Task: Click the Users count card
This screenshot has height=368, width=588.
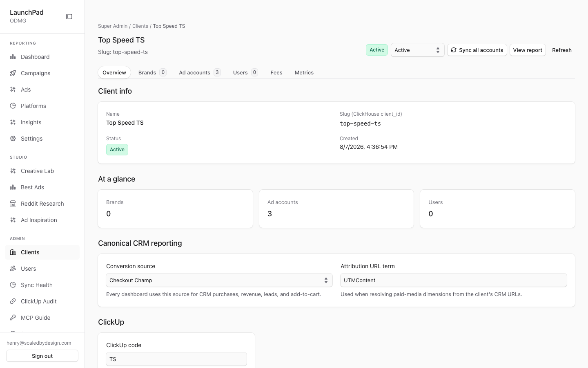Action: [x=497, y=209]
